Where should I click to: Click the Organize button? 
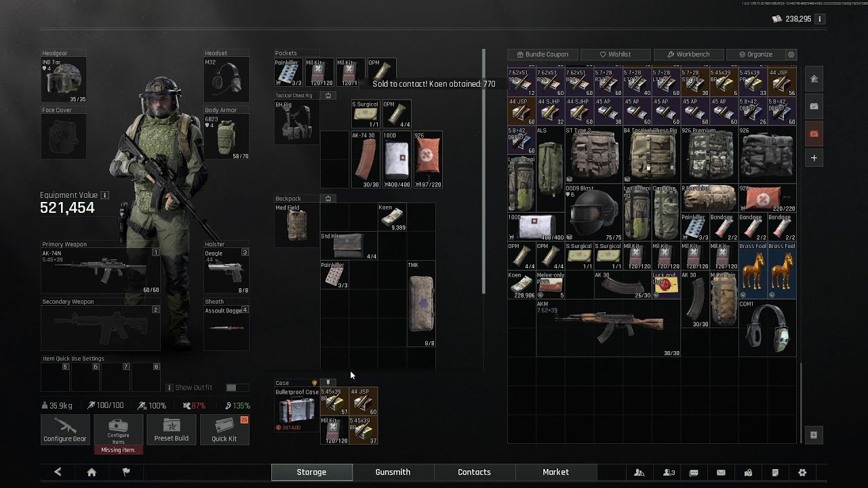755,54
